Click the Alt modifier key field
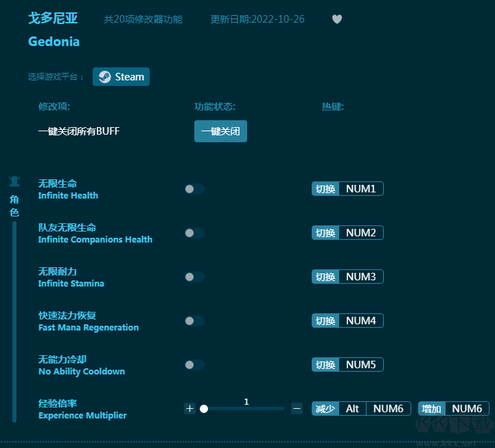 [x=353, y=409]
